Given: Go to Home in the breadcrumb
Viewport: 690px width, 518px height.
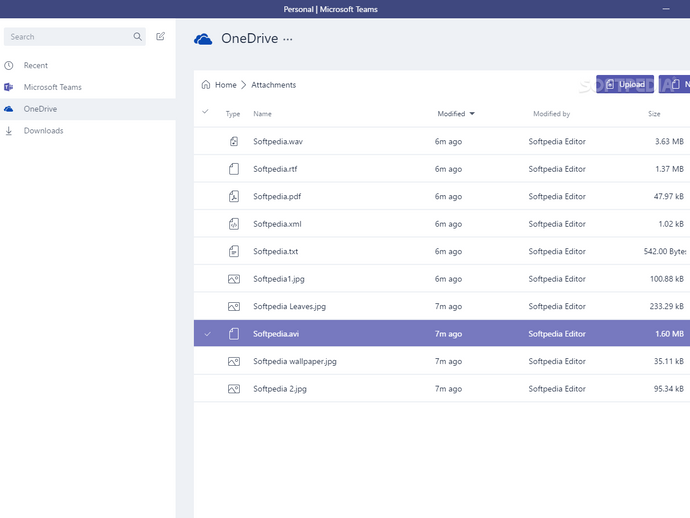Looking at the screenshot, I should 226,84.
